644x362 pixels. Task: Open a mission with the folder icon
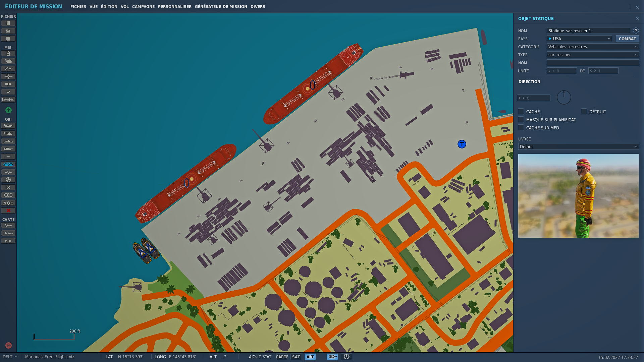tap(8, 31)
